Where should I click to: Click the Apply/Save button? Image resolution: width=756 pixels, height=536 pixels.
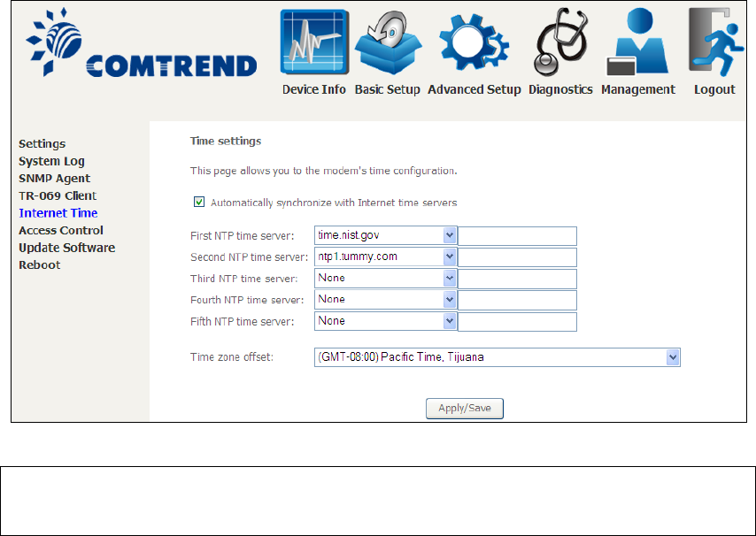click(x=464, y=409)
